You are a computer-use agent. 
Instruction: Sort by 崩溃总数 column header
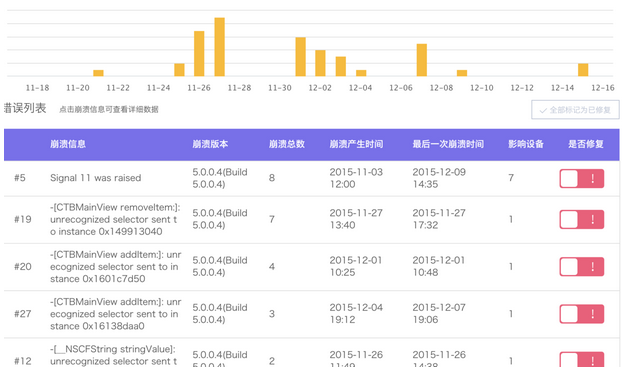287,144
